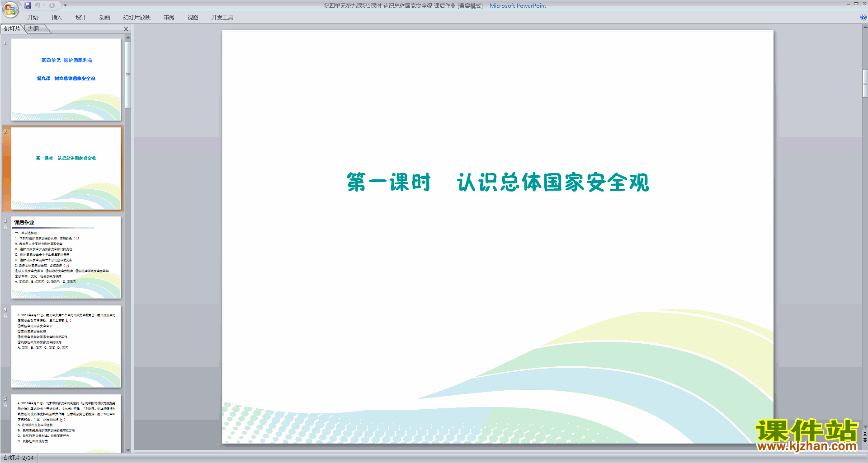Select slide 3 thumbnail 课后作业

click(x=66, y=257)
